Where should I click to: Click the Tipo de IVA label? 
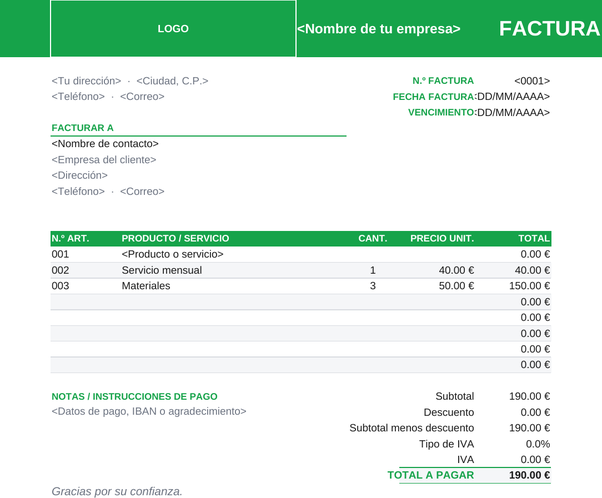click(x=447, y=444)
